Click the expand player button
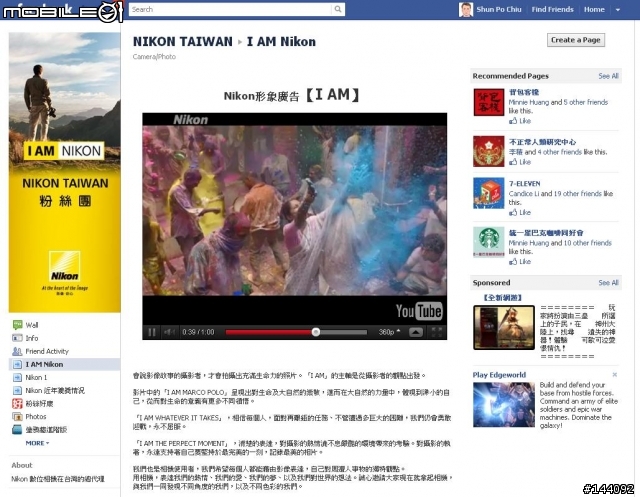 pos(416,332)
